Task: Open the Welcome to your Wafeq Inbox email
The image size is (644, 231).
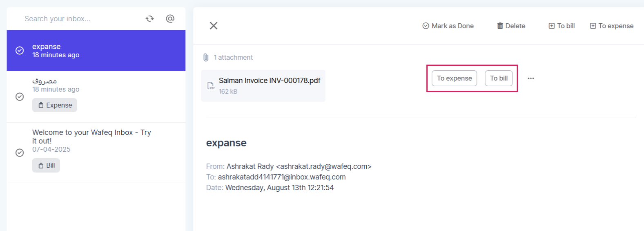Action: (96, 153)
